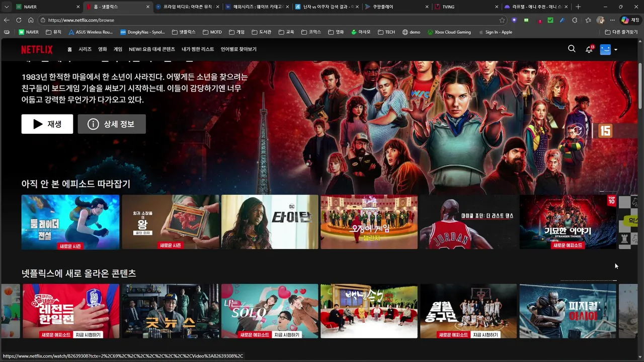
Task: Open the green checkmark extension icon
Action: tap(550, 20)
